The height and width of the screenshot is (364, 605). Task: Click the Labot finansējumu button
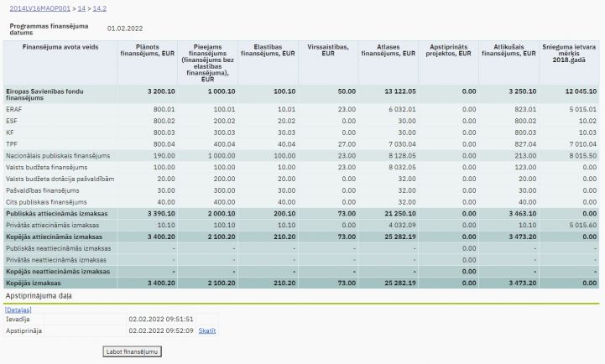click(132, 351)
